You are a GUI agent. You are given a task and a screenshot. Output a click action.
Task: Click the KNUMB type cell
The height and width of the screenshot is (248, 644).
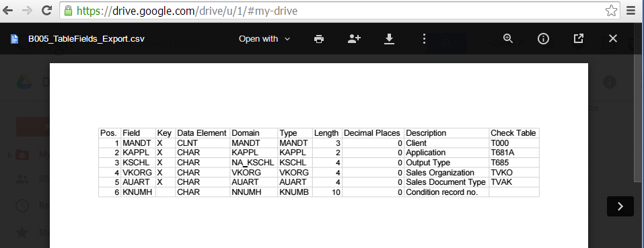click(x=295, y=192)
